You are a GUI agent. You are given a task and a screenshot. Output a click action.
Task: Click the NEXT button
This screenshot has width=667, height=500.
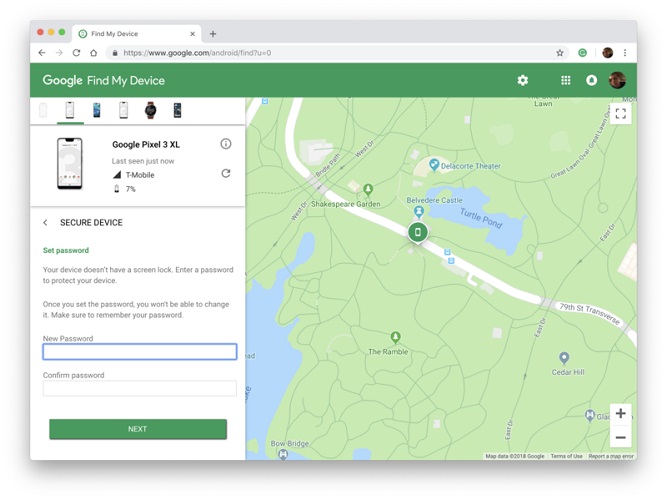coord(138,429)
